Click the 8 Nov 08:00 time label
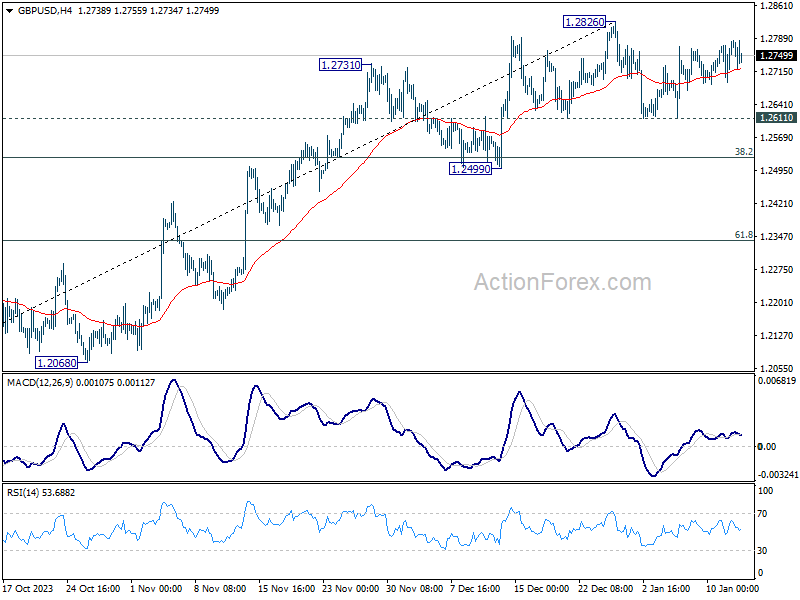Image resolution: width=800 pixels, height=600 pixels. click(x=220, y=589)
